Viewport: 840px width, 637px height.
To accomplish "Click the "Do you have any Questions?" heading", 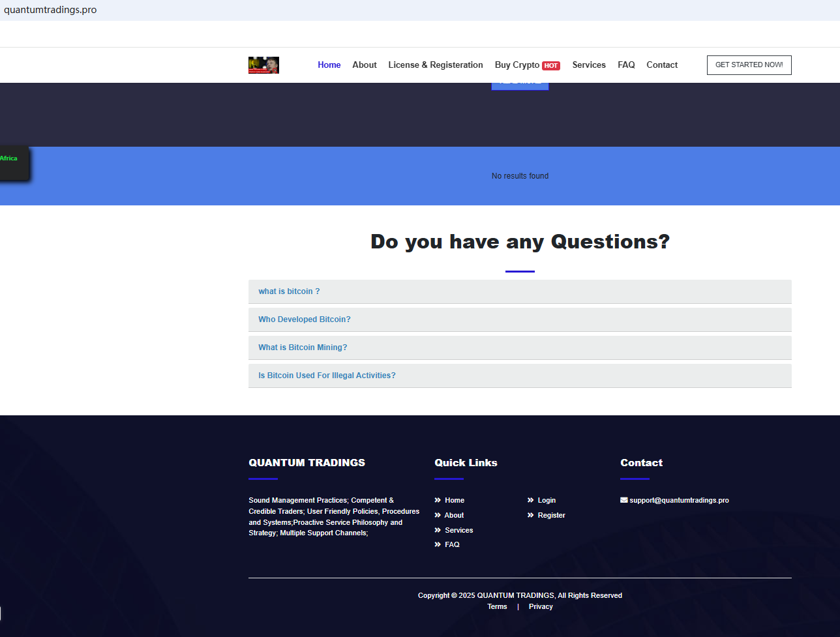I will (x=520, y=242).
